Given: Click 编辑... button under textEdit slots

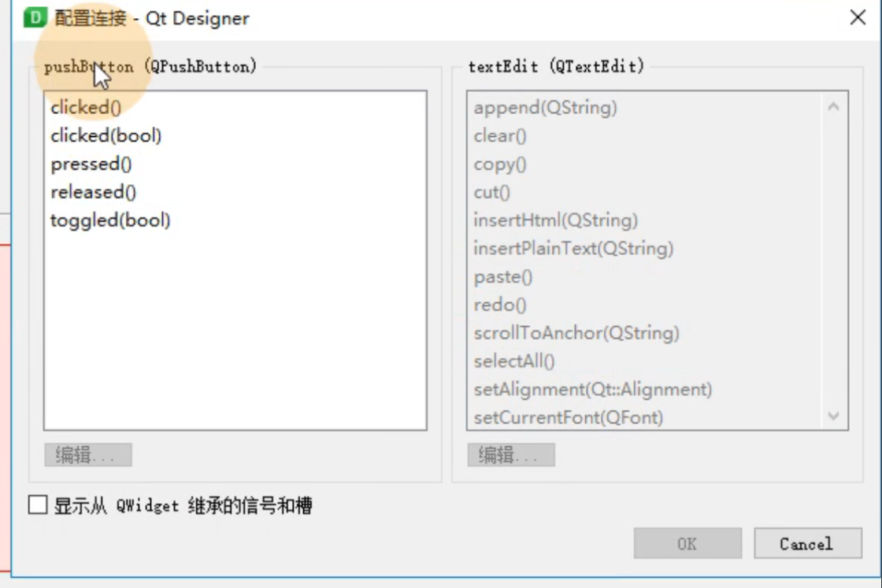Looking at the screenshot, I should point(511,455).
